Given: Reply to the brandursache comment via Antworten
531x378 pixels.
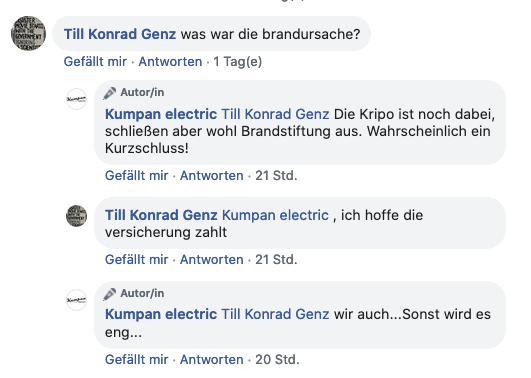Looking at the screenshot, I should coord(170,62).
